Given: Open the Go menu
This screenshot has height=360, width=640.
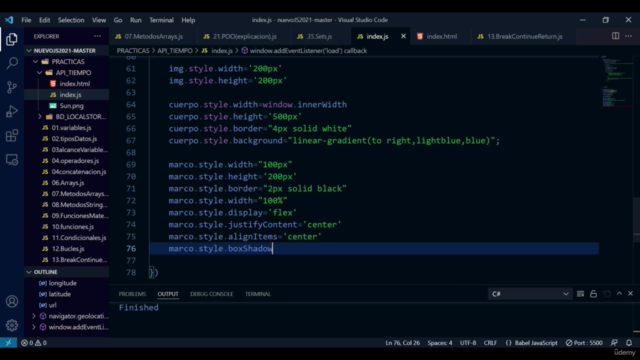Looking at the screenshot, I should coord(118,20).
